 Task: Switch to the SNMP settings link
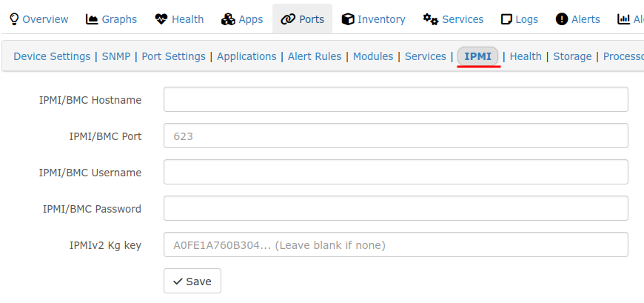click(115, 56)
